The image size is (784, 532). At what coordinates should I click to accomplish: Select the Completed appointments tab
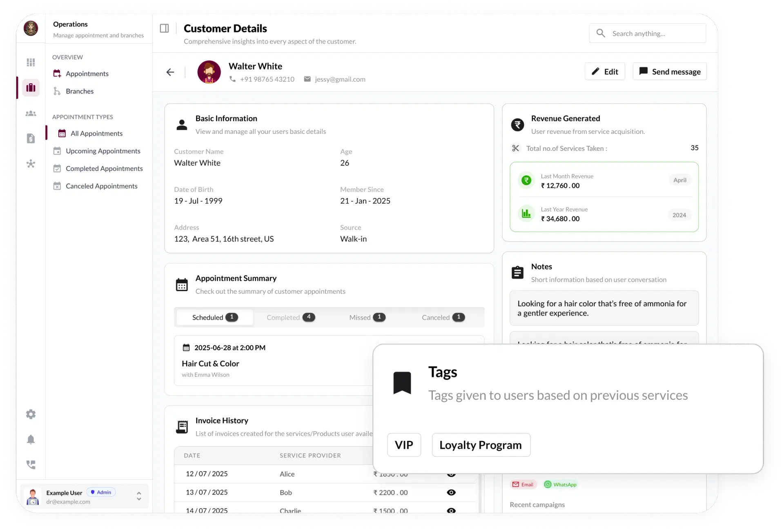(291, 317)
